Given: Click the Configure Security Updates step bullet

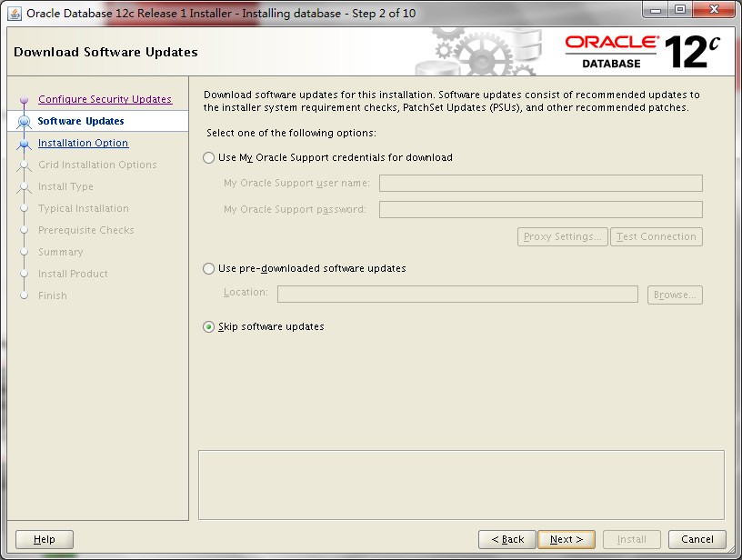Looking at the screenshot, I should click(x=25, y=100).
